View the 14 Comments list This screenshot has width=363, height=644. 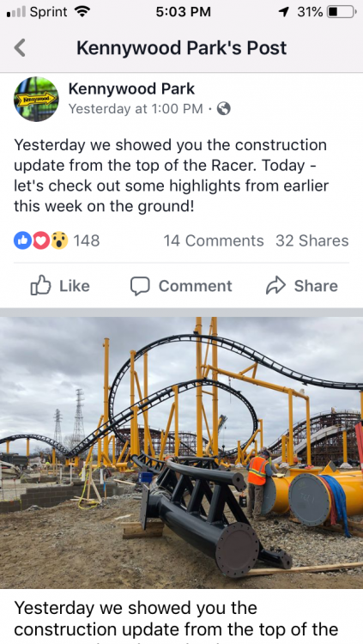click(214, 240)
